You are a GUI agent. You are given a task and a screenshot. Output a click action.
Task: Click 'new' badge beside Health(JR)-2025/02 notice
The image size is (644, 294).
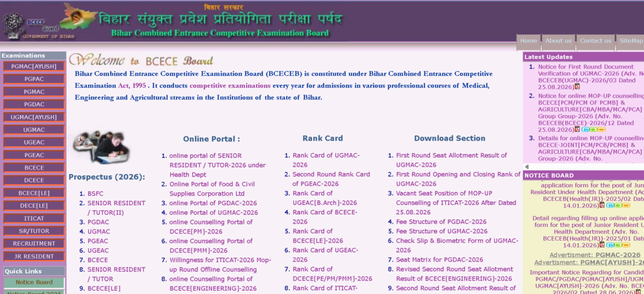(618, 205)
